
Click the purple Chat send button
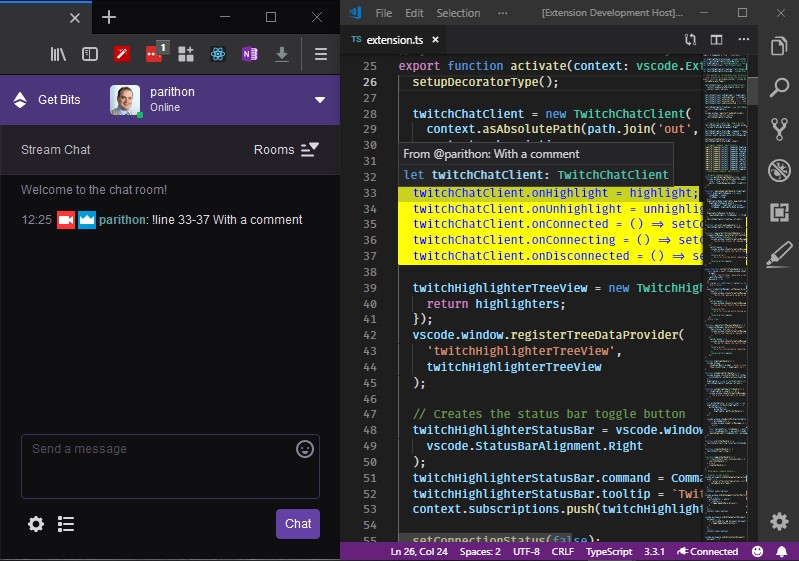(x=298, y=524)
